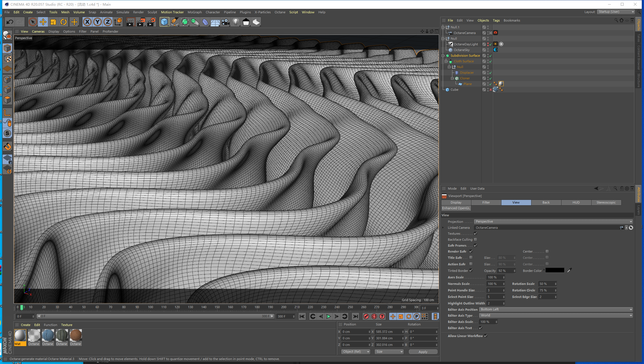Image resolution: width=644 pixels, height=364 pixels.
Task: Click the Apply button
Action: pos(423,352)
